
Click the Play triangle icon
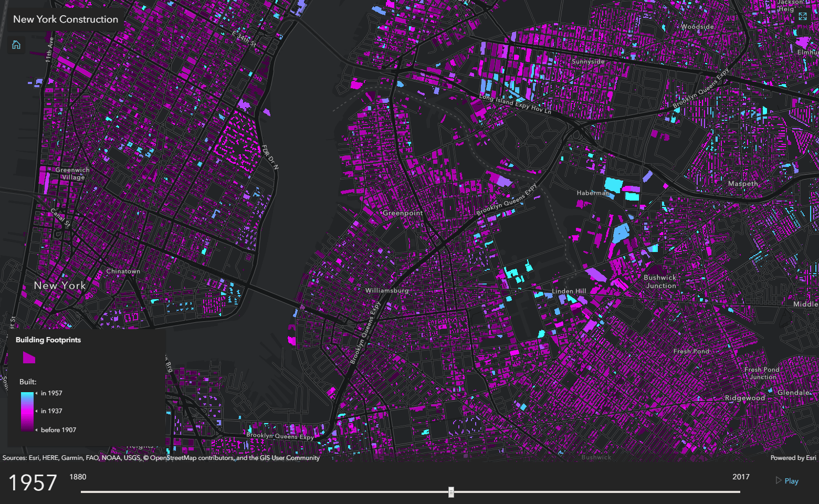[x=779, y=480]
